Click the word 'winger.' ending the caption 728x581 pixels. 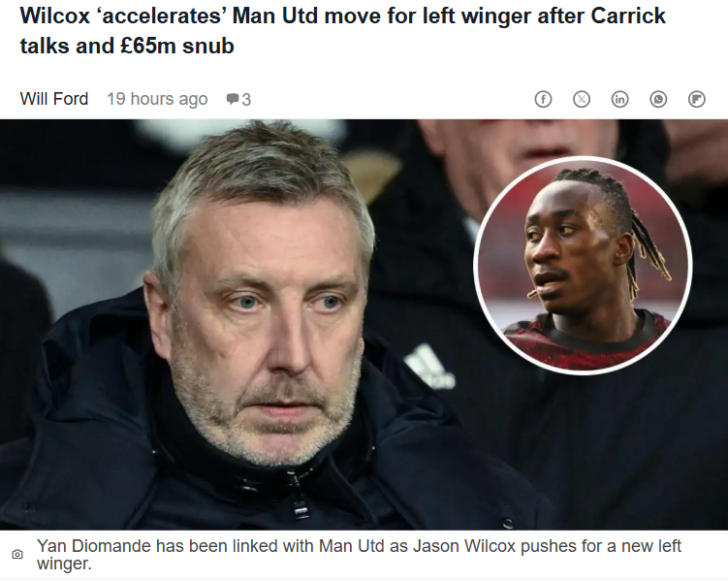coord(64,564)
